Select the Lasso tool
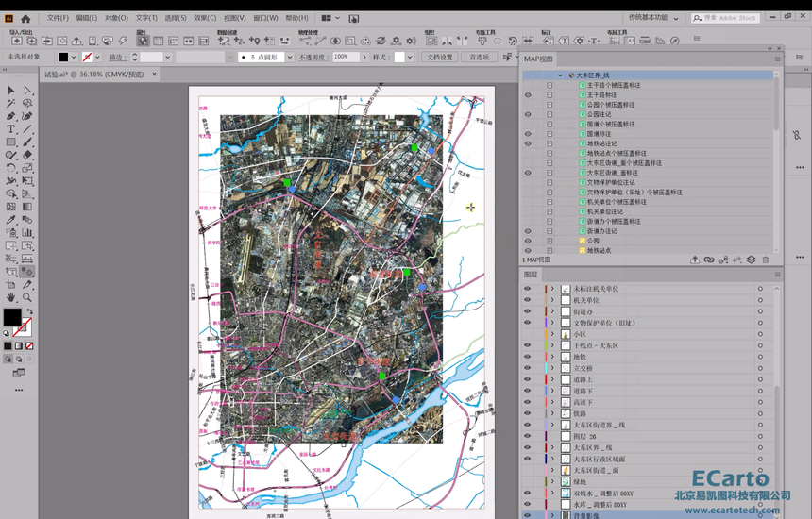Viewport: 812px width, 519px height. (x=27, y=103)
